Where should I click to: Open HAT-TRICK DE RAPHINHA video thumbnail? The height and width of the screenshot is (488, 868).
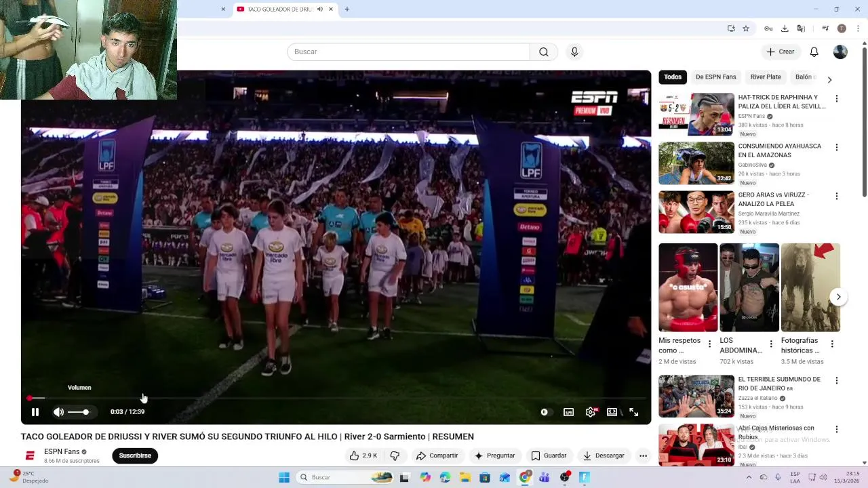[696, 114]
